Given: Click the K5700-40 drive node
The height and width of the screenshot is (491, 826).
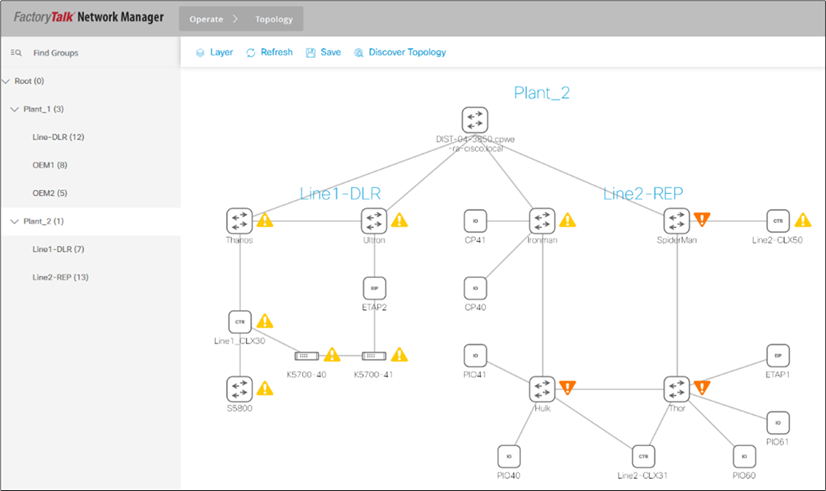Looking at the screenshot, I should coord(307,356).
